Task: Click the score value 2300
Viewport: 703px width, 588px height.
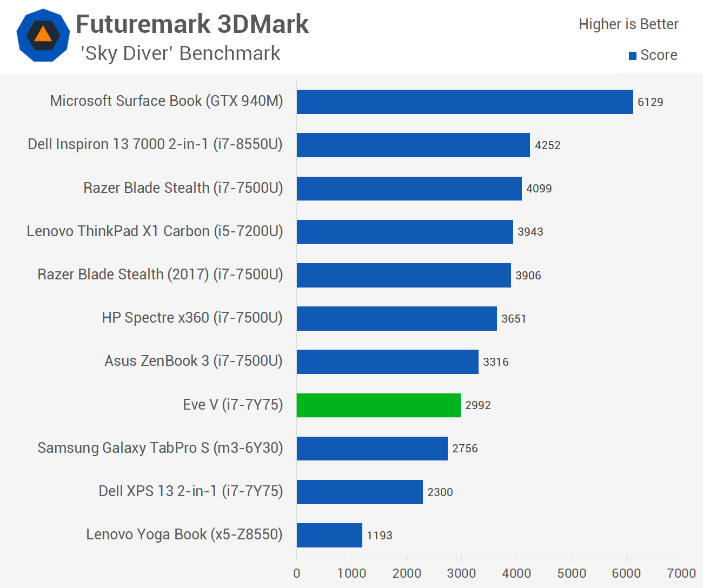Action: [x=440, y=492]
